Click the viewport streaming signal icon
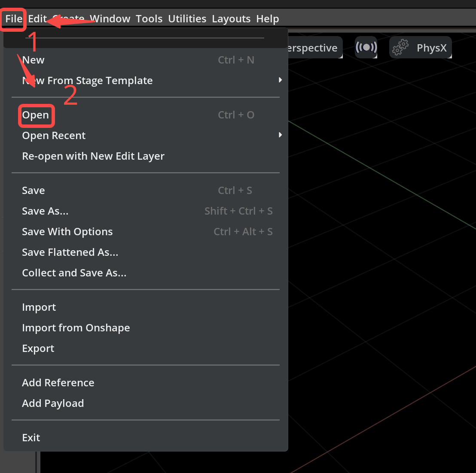 click(366, 47)
